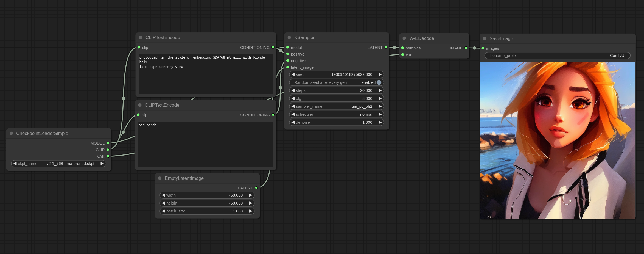
Task: Click the VAEDecode IMAGE output socket
Action: (x=466, y=48)
